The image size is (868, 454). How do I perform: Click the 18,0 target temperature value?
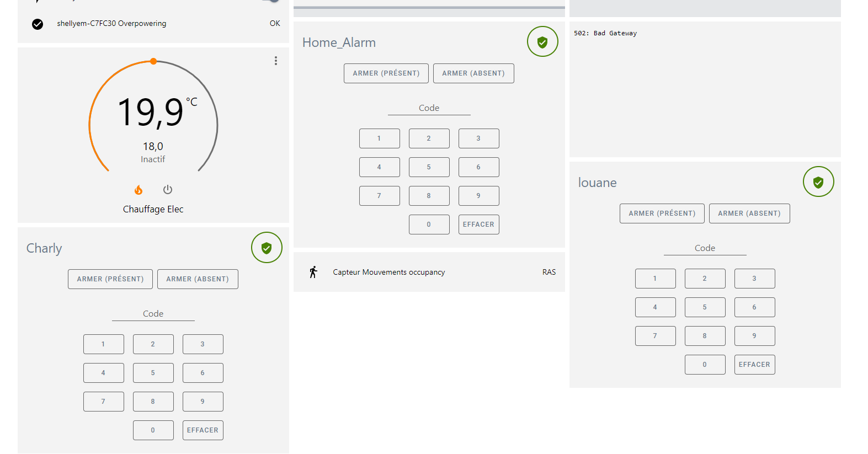tap(153, 146)
